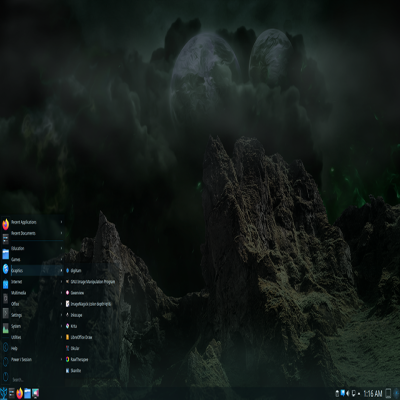This screenshot has width=400, height=400.
Task: Open the system settings icon in taskbar
Action: pyautogui.click(x=12, y=393)
